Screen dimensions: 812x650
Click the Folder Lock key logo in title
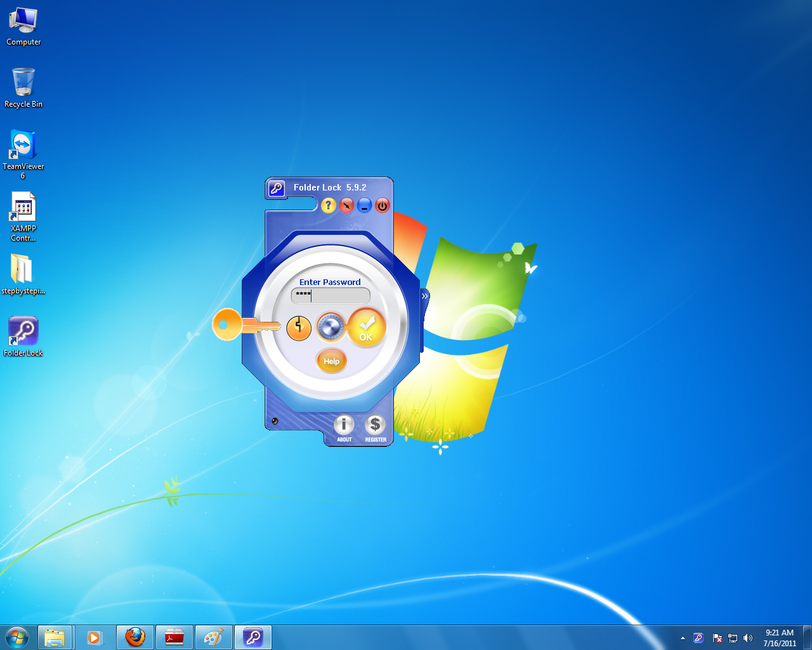click(x=277, y=189)
